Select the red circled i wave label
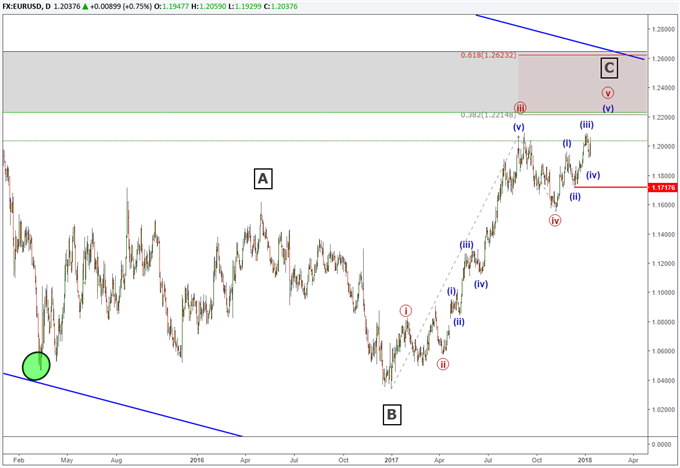The image size is (680, 468). [x=405, y=311]
